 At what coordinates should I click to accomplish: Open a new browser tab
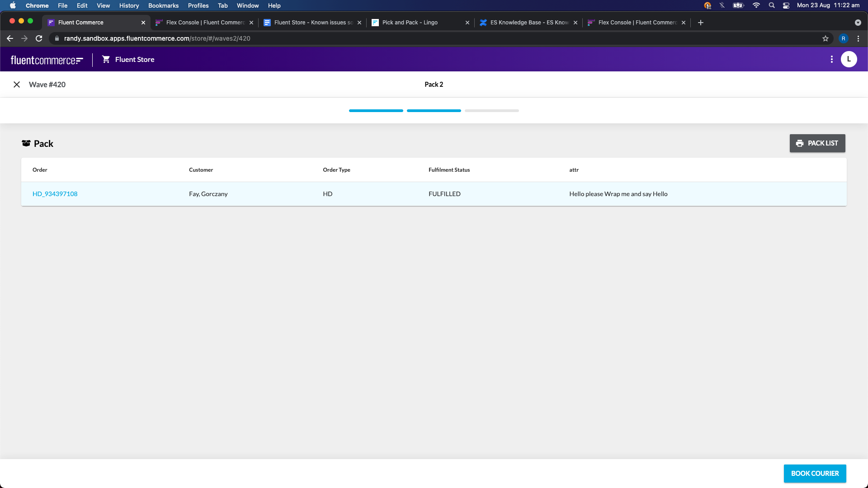(x=700, y=23)
